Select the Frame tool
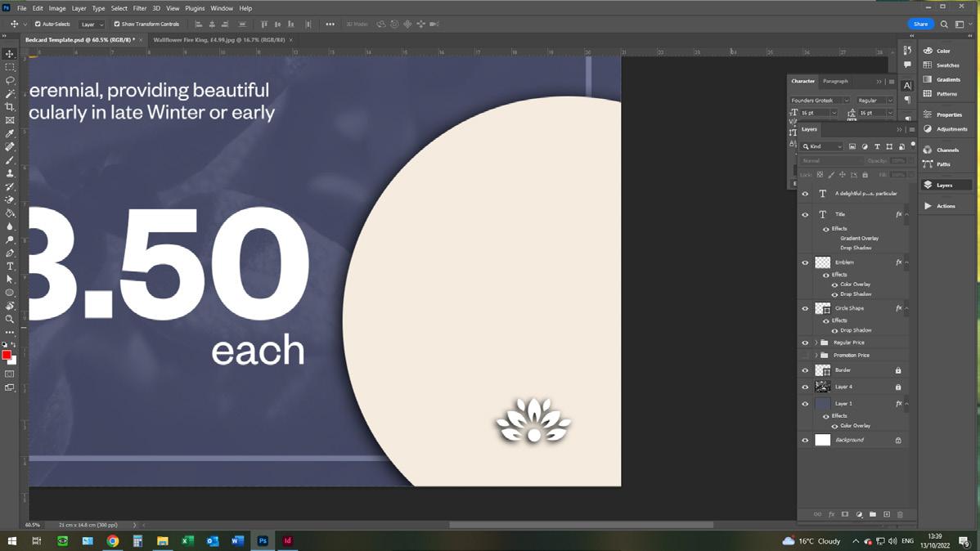980x551 pixels. pos(9,120)
